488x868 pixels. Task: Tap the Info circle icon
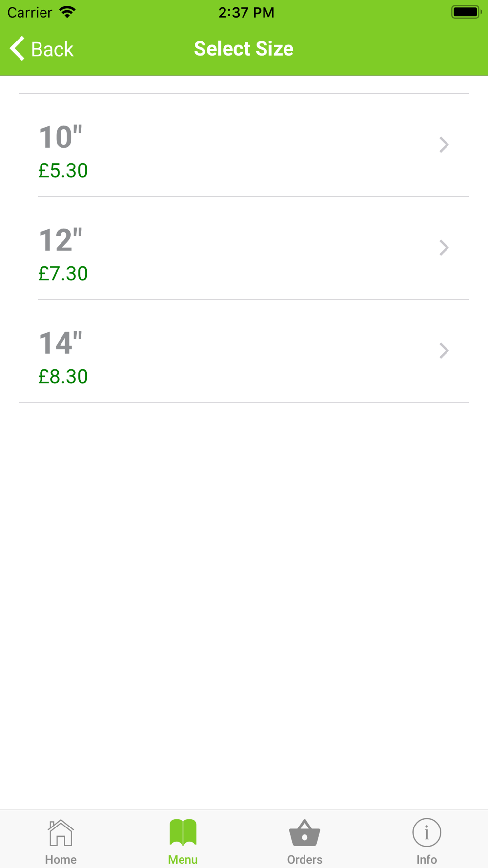(427, 832)
